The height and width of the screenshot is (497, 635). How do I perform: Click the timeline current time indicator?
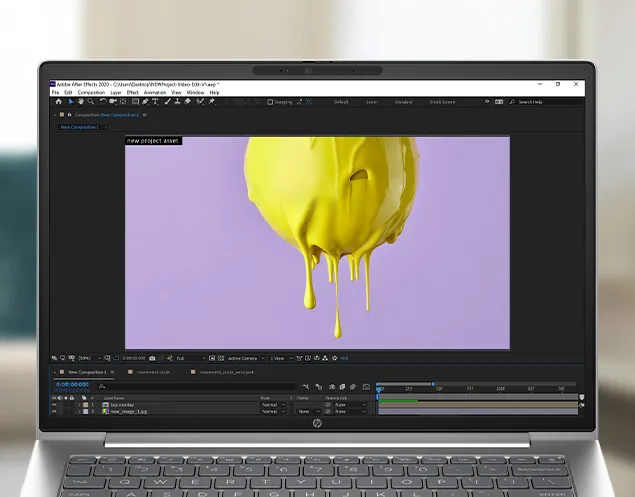[x=378, y=388]
